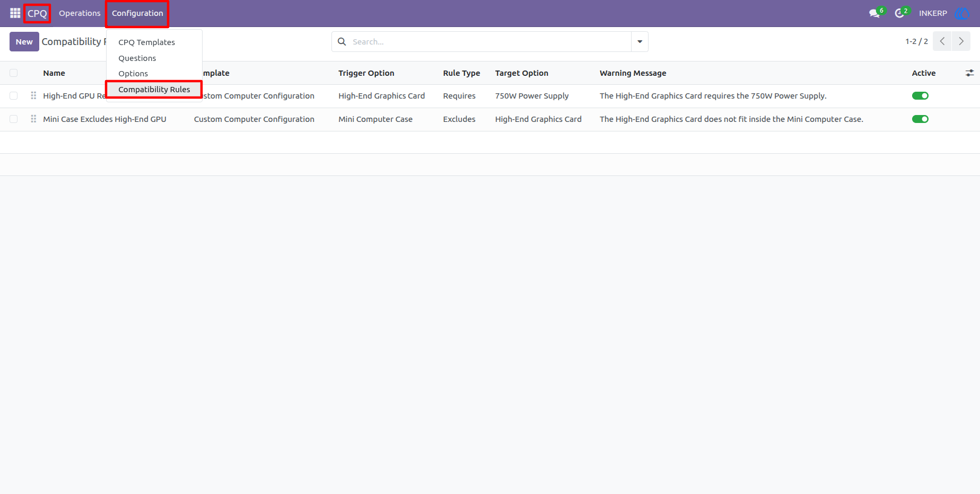Toggle the select-all header checkbox
This screenshot has width=980, height=494.
pos(14,73)
